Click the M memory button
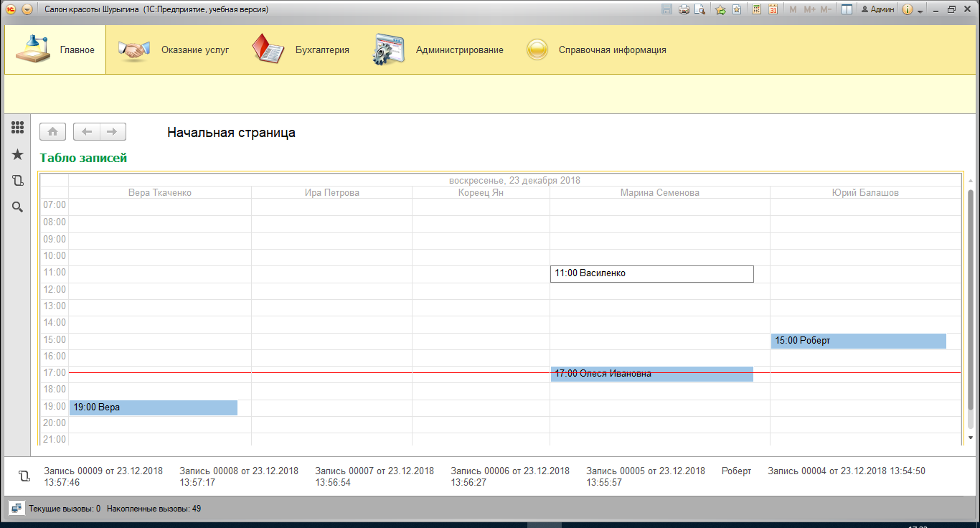The width and height of the screenshot is (980, 528). tap(793, 9)
